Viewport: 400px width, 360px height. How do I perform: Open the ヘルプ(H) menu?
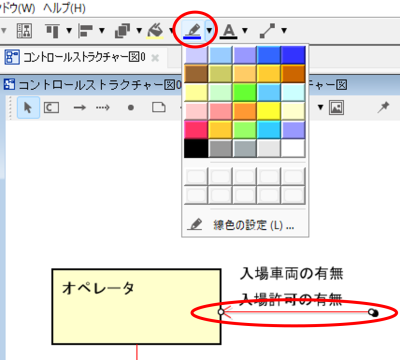(64, 8)
